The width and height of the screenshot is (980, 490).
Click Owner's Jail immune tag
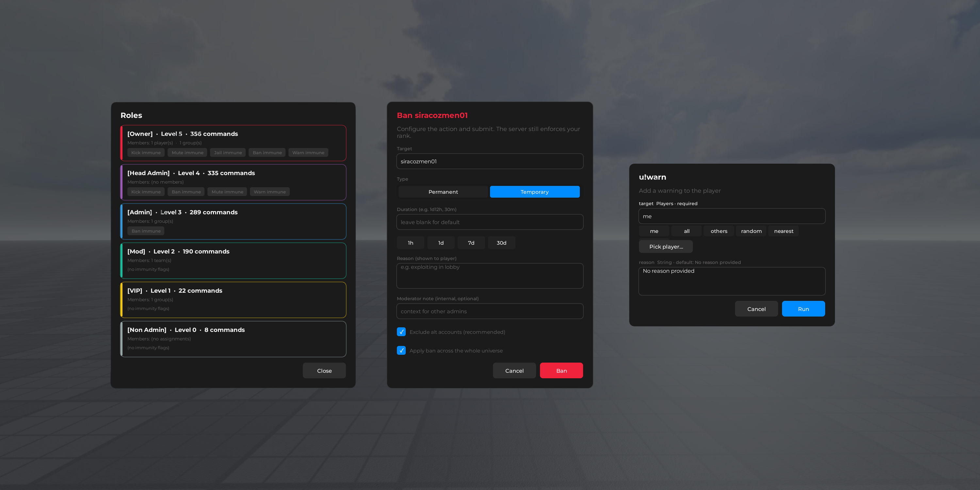227,153
